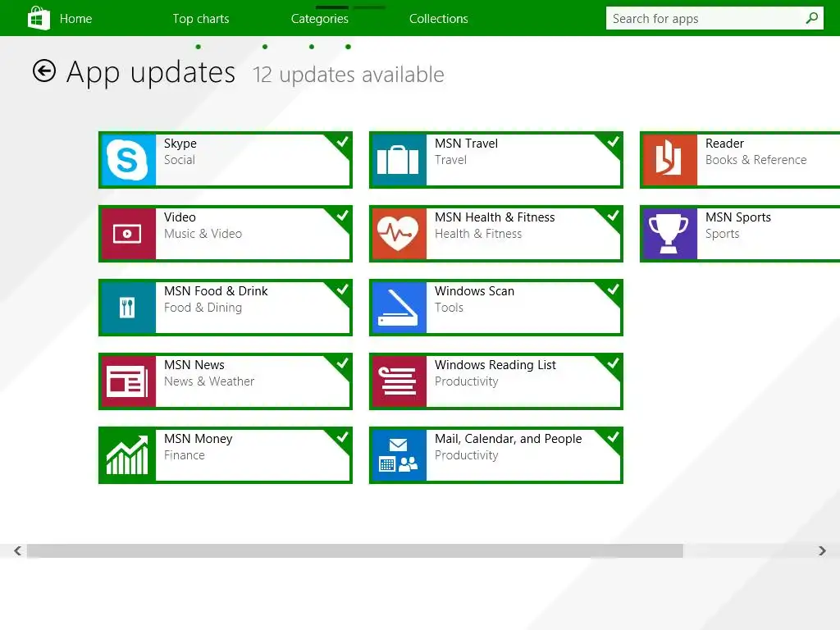The image size is (840, 630).
Task: Open the MSN Money chart icon
Action: [127, 455]
